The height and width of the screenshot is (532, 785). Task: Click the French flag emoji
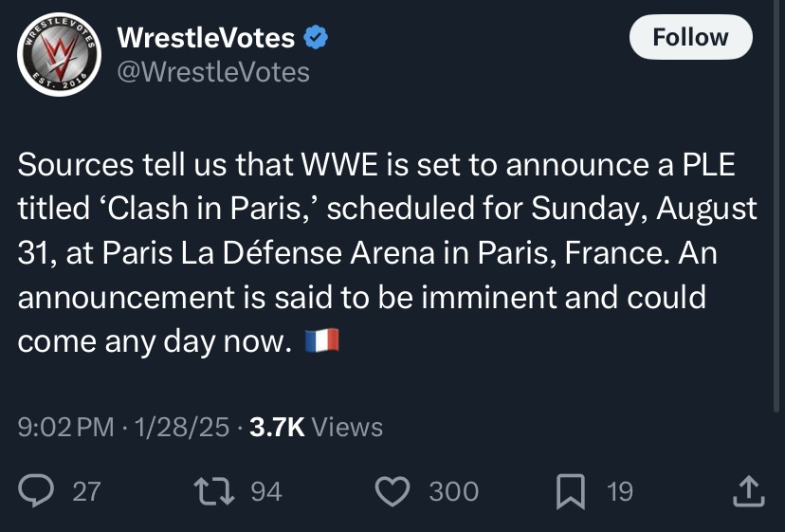click(x=321, y=342)
